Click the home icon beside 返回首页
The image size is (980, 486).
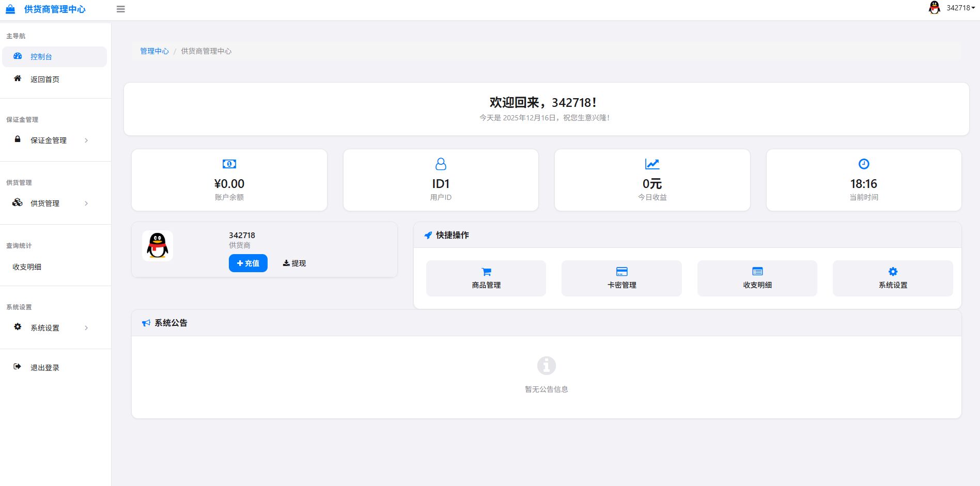point(18,79)
